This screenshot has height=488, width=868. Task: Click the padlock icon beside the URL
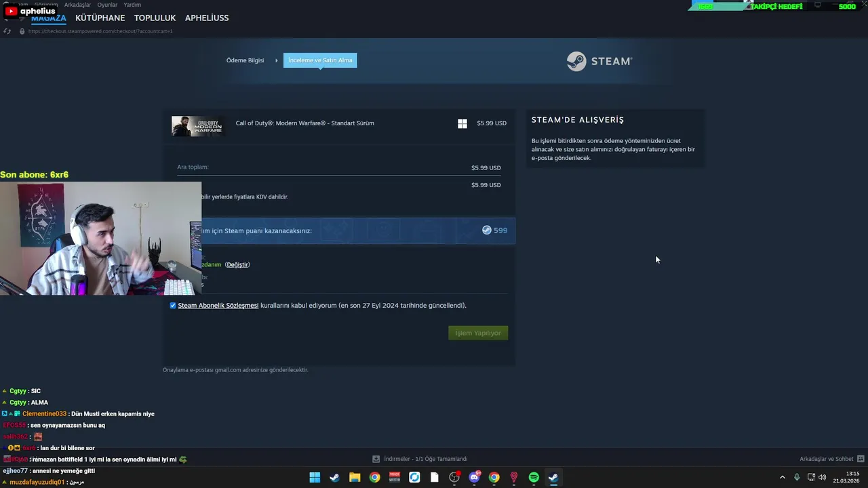point(22,31)
